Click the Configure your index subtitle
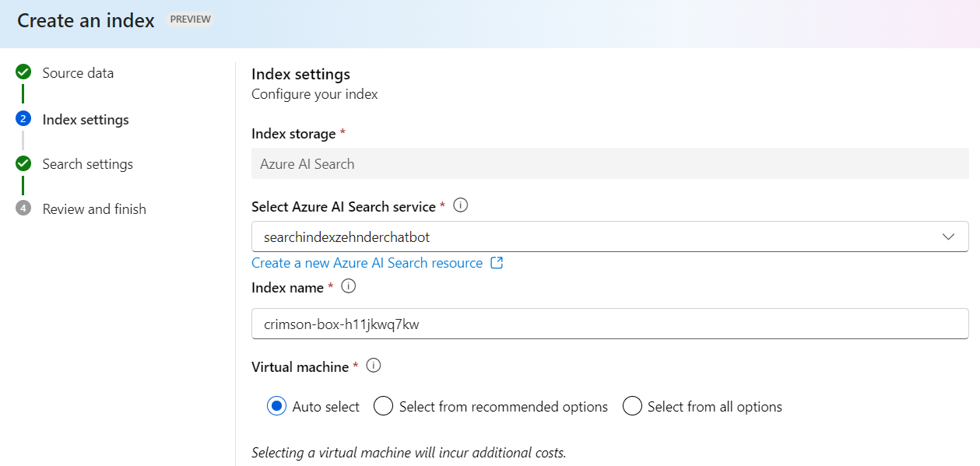 [314, 94]
